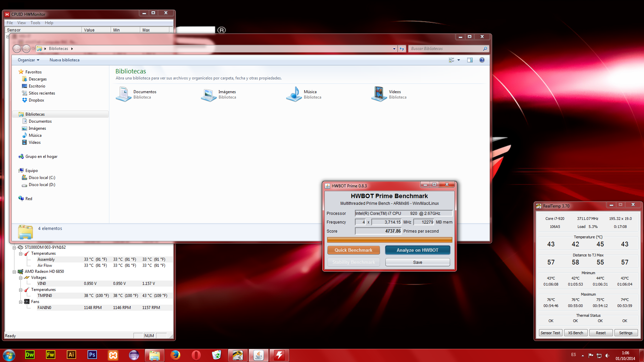Viewport: 644px width, 362px height.
Task: Open HWMonitor View menu
Action: (21, 23)
